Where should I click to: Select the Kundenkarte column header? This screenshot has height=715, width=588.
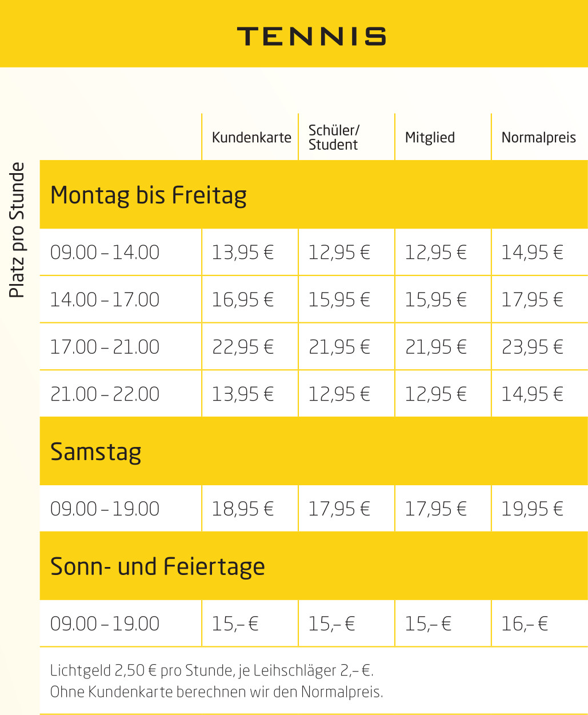pos(251,138)
